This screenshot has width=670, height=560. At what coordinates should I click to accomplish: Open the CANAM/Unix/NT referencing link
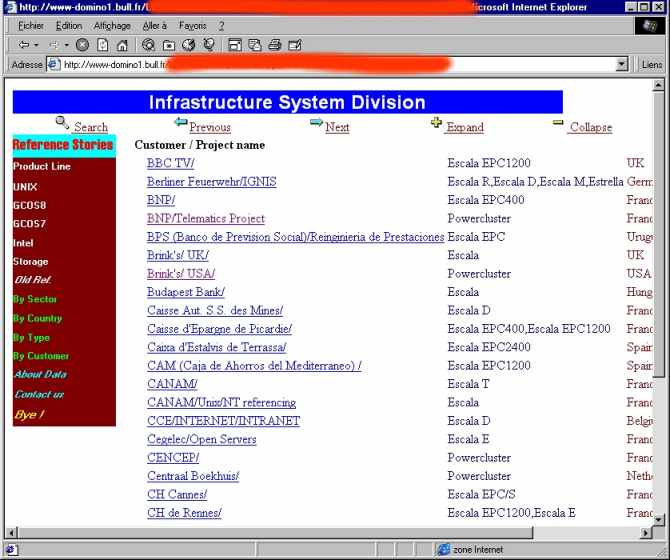[x=221, y=402]
